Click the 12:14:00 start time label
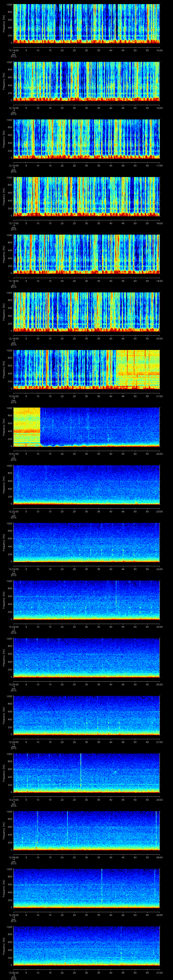The height and width of the screenshot is (980, 173). pyautogui.click(x=14, y=50)
